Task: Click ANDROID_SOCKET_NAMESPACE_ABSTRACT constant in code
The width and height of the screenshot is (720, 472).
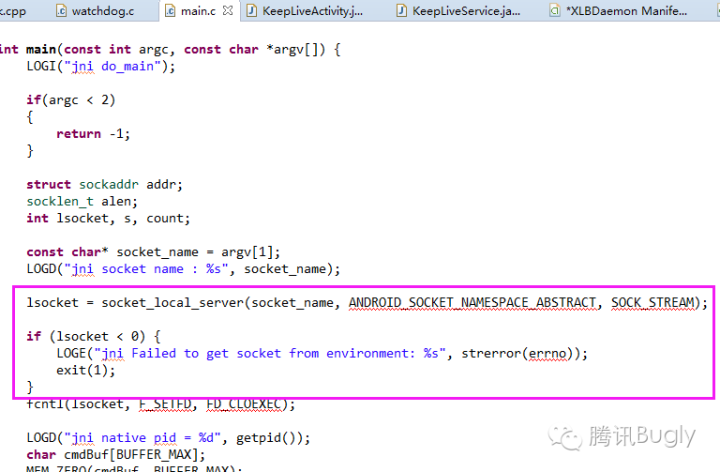Action: (470, 302)
